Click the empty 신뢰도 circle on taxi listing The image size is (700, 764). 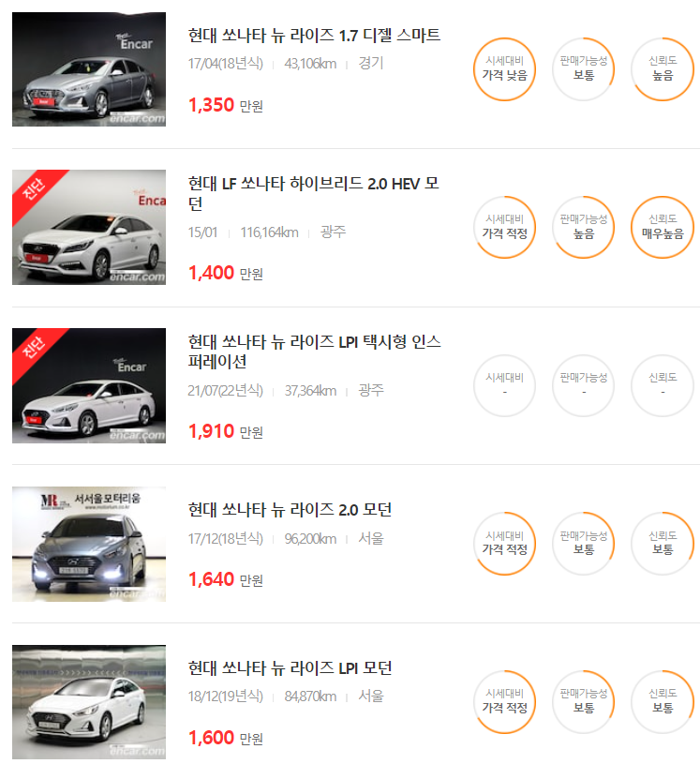[663, 385]
